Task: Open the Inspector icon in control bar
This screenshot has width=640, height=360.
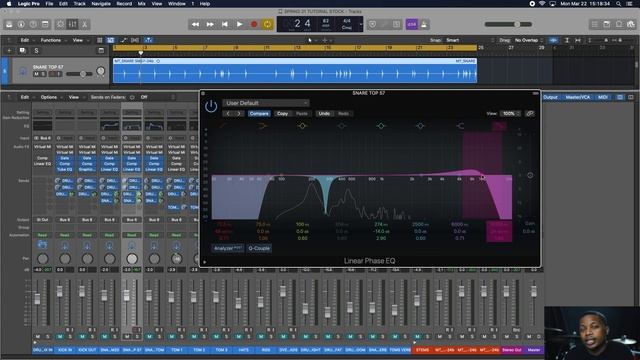Action: coord(21,24)
